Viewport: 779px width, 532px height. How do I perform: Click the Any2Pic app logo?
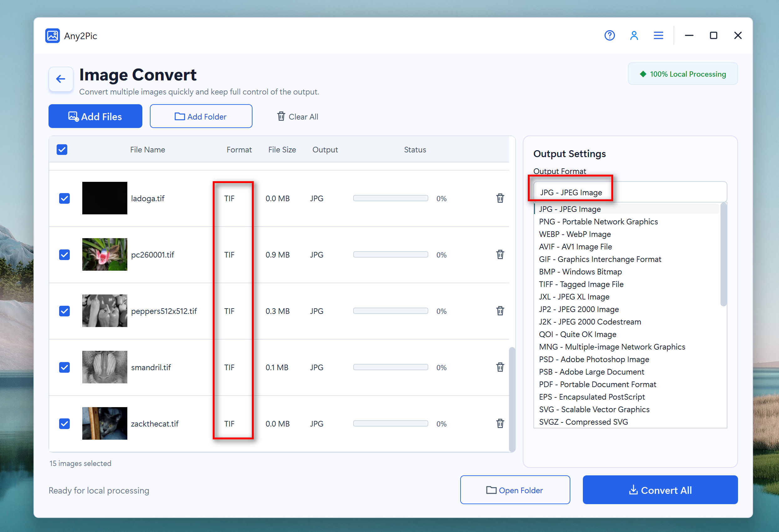point(53,36)
